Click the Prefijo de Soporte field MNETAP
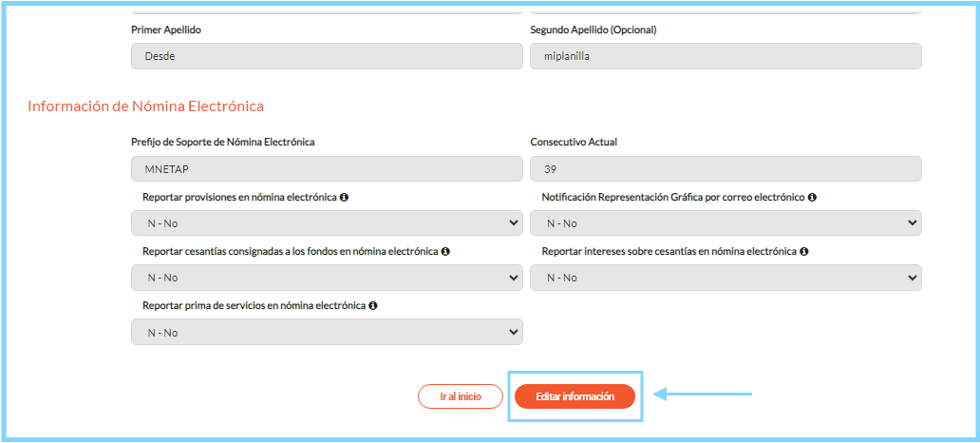Viewport: 980px width, 443px height. [x=327, y=169]
